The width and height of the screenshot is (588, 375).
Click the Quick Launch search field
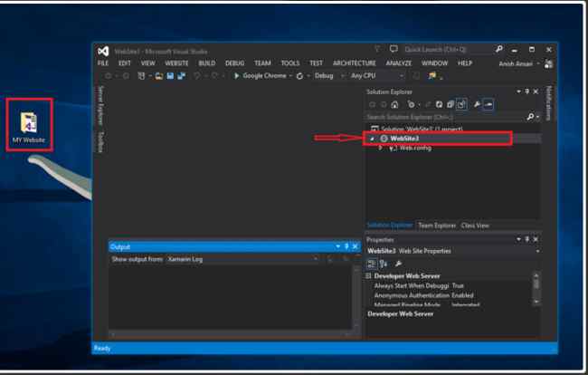point(448,49)
